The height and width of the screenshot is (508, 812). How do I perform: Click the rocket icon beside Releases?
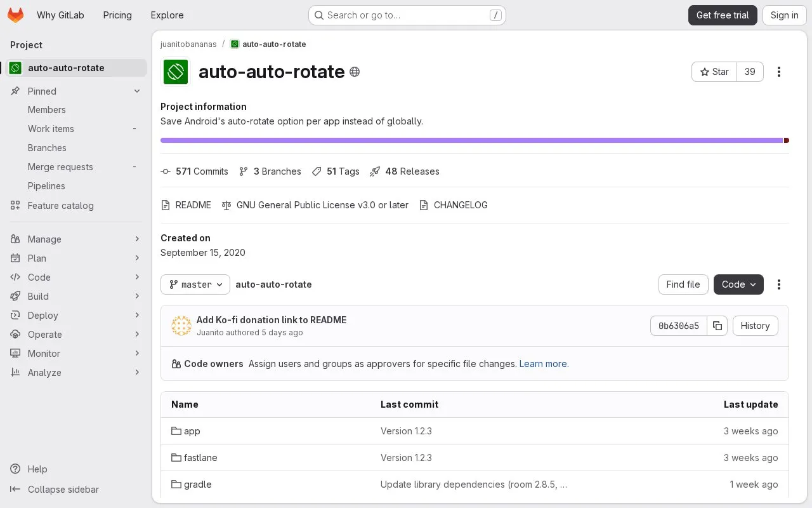tap(375, 171)
